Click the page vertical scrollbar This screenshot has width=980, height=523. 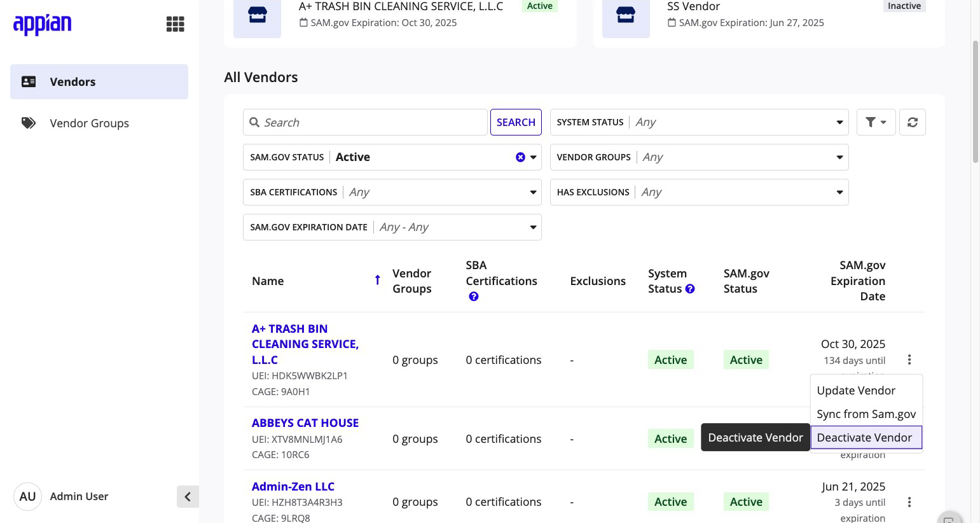976,102
